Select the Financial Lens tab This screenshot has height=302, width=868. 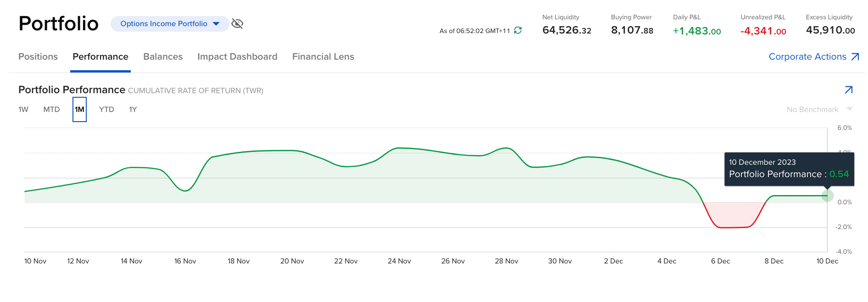(323, 56)
